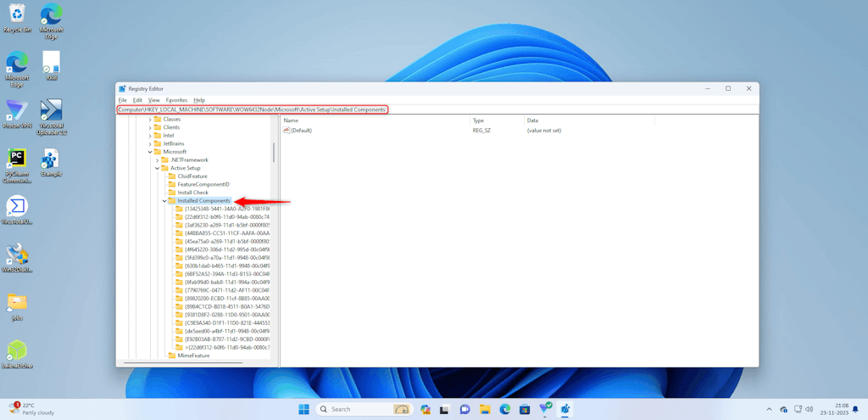Open File Explorer from the taskbar

click(x=484, y=410)
